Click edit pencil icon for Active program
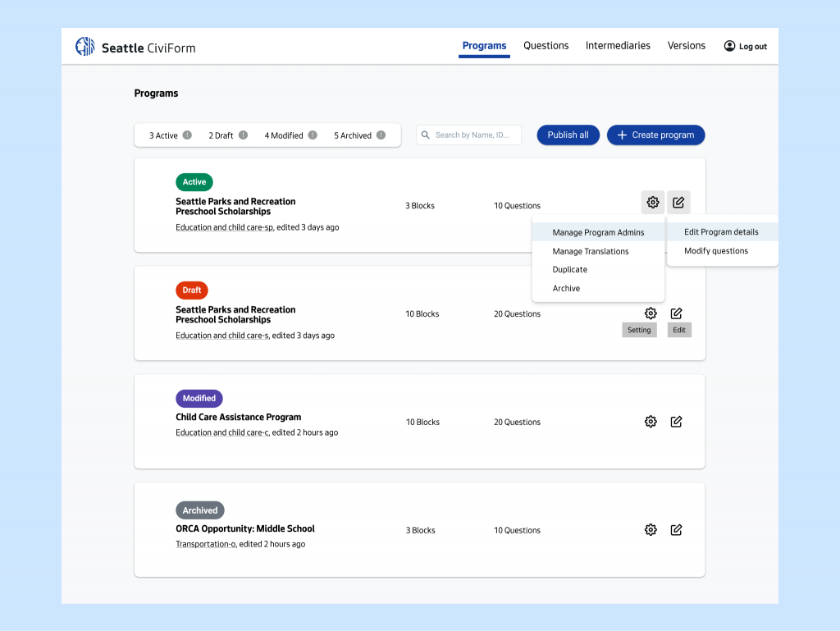Screen dimensions: 840x631 (x=678, y=202)
